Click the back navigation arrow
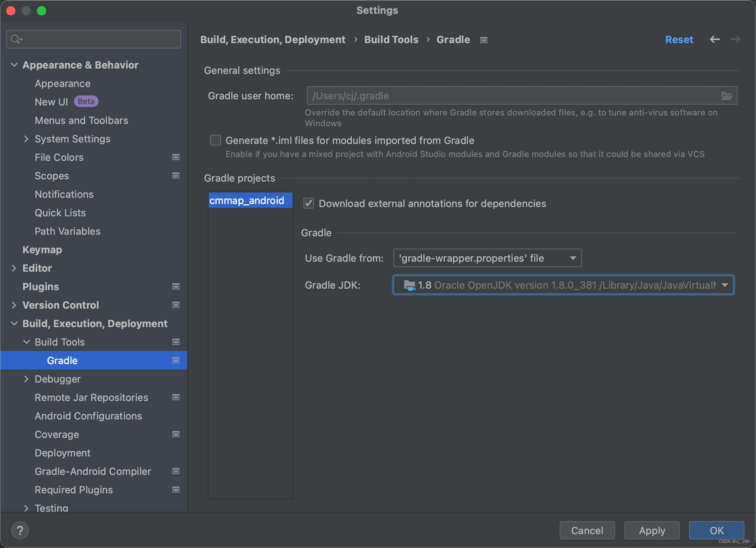This screenshot has height=548, width=756. click(x=715, y=39)
